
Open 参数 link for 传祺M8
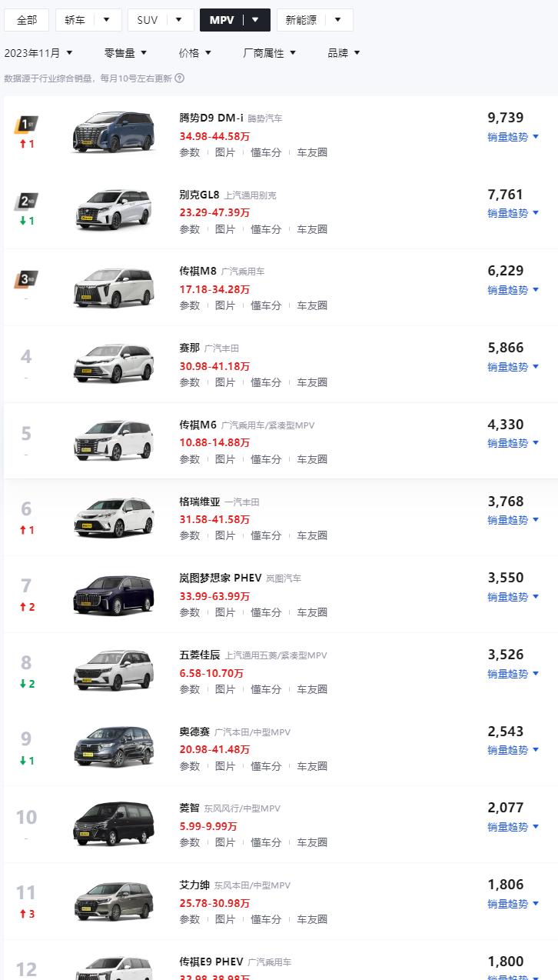[x=190, y=305]
